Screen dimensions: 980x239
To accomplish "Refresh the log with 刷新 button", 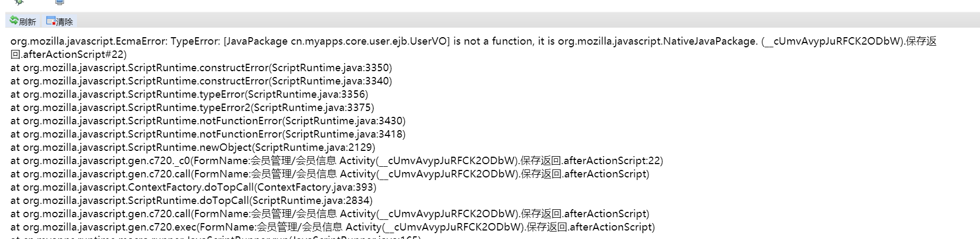I will (23, 21).
